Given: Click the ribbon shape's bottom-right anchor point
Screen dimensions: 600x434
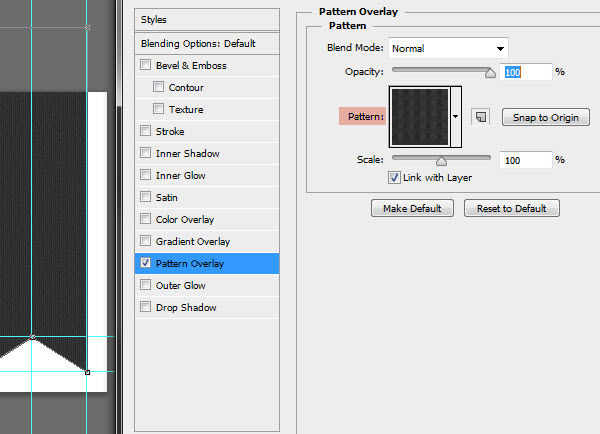Looking at the screenshot, I should pos(87,372).
